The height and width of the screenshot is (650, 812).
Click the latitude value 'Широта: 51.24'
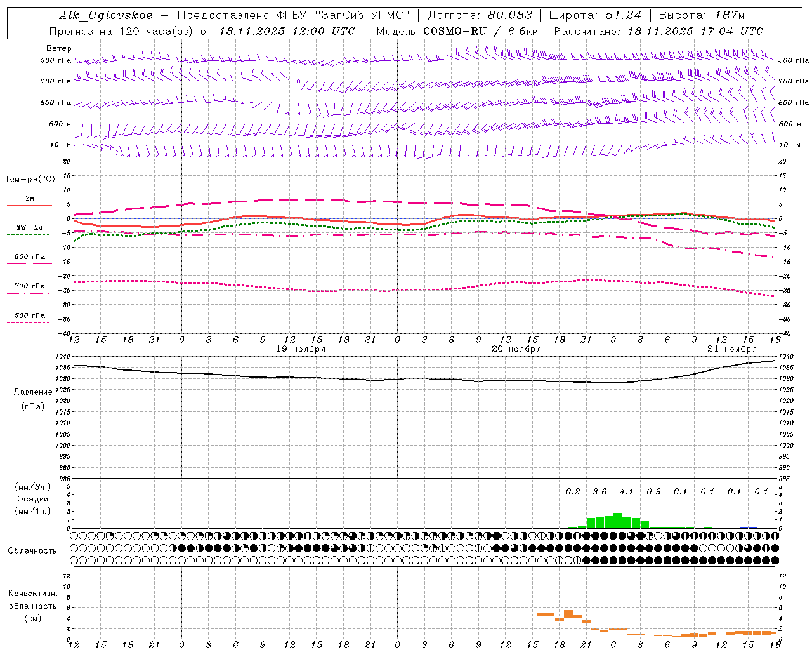point(595,15)
